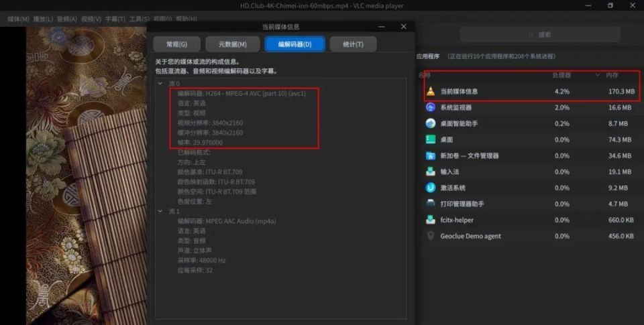Screen dimensions: 644x325
Task: Select the 桌面智能助手 process icon
Action: pos(431,123)
